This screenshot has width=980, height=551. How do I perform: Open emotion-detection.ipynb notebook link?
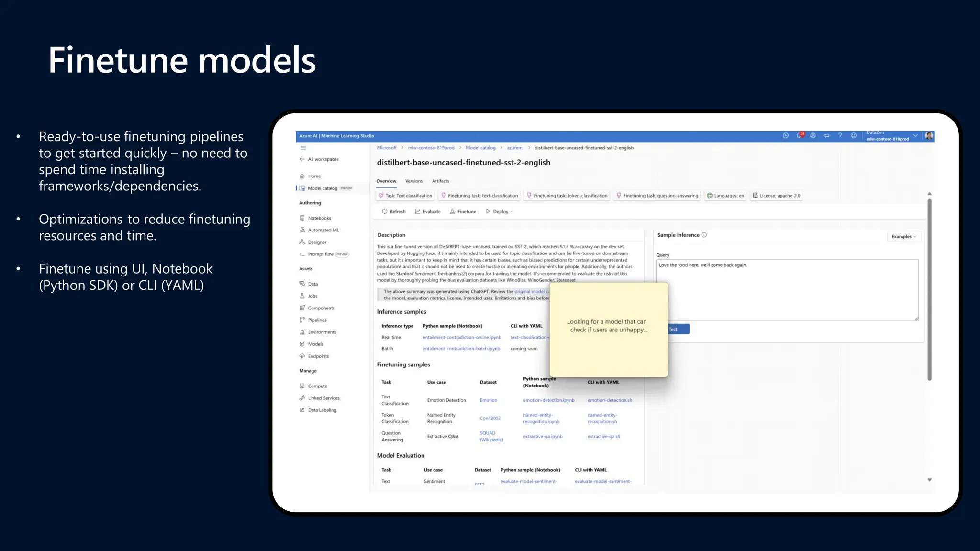548,400
